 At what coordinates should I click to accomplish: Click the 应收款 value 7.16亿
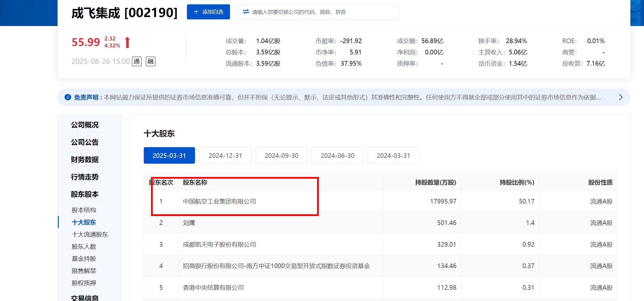(x=596, y=64)
